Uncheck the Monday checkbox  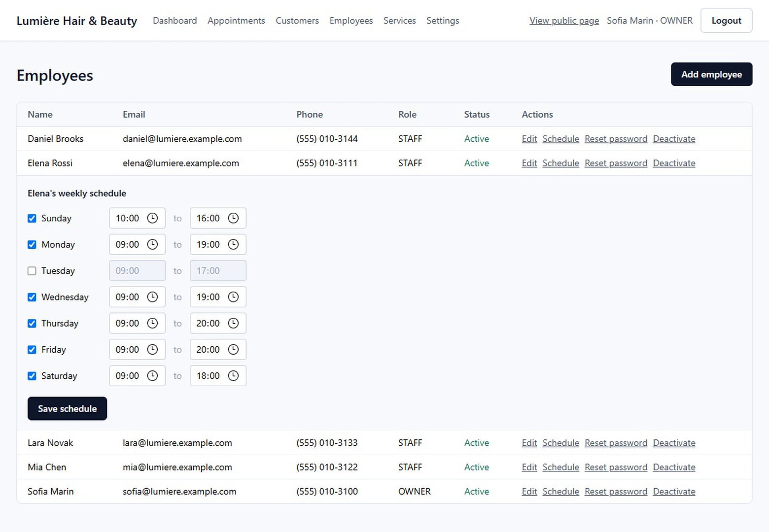coord(32,244)
